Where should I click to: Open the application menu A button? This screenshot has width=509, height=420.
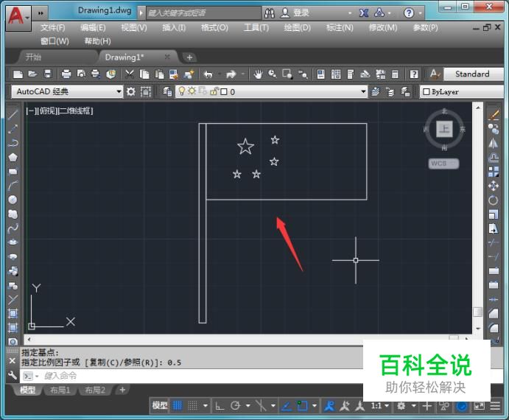(x=18, y=18)
